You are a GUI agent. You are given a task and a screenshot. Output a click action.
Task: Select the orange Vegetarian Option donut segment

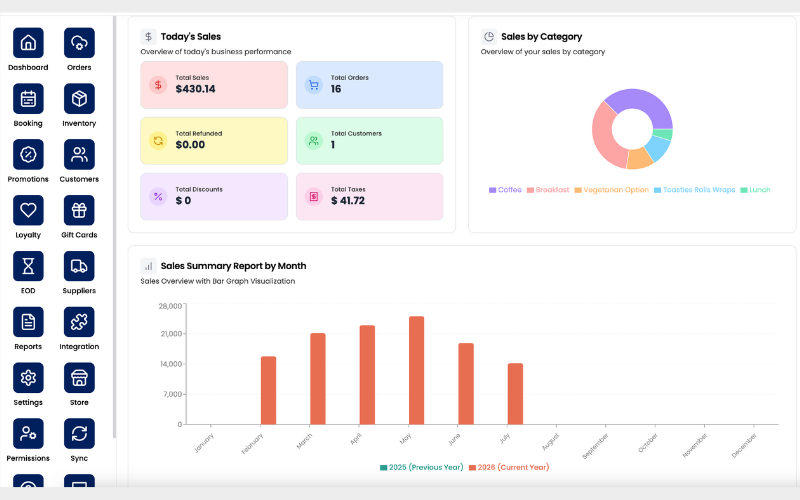pos(640,159)
